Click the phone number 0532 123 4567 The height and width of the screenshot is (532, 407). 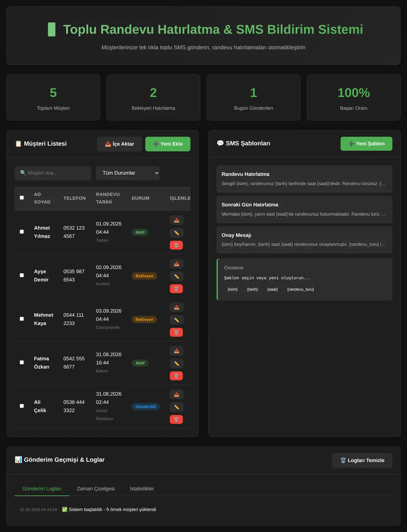tap(74, 232)
